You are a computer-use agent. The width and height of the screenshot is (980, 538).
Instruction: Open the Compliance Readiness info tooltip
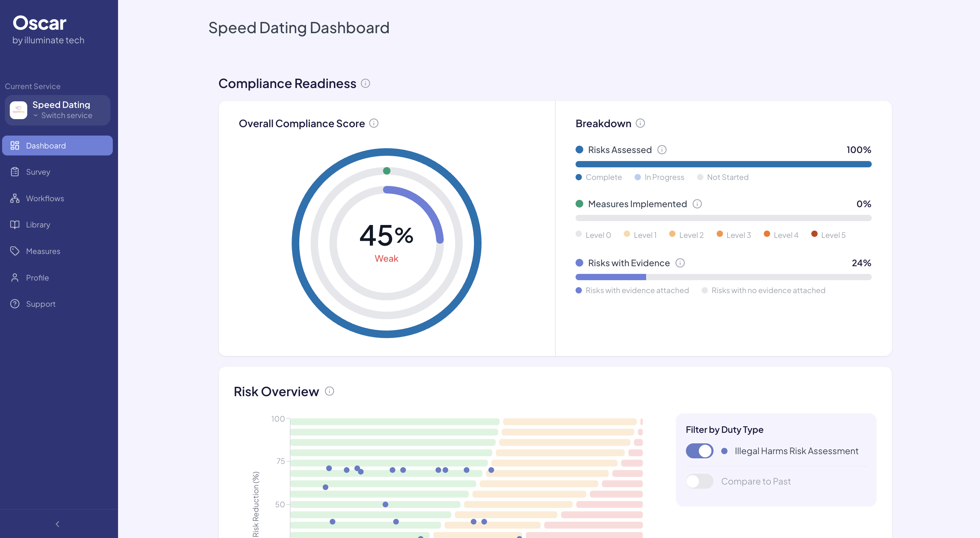365,83
